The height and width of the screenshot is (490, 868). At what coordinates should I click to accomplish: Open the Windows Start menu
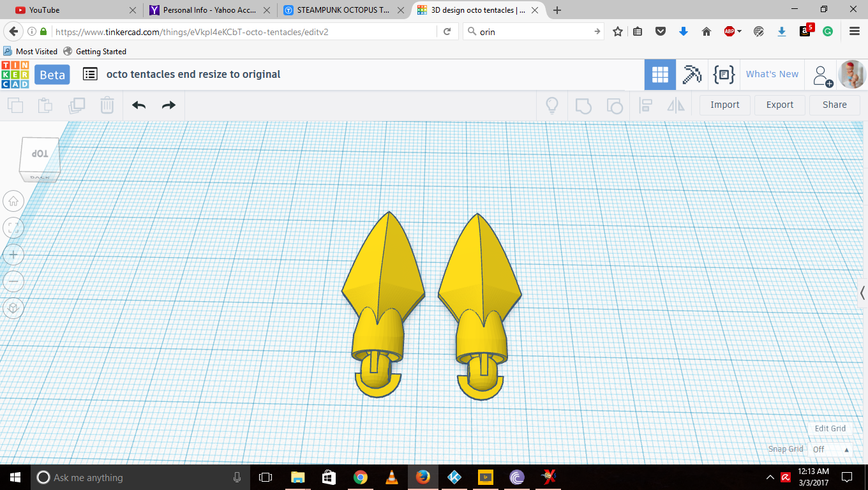(15, 477)
